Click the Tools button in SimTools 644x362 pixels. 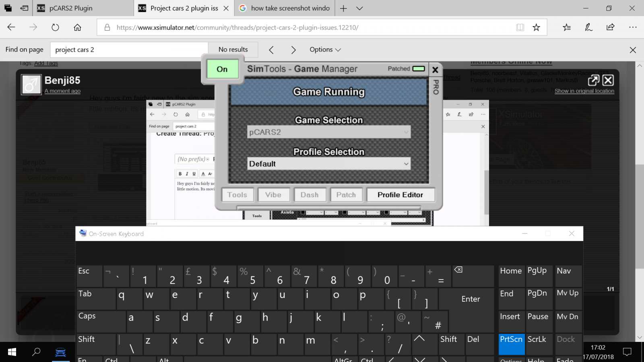[x=237, y=195]
